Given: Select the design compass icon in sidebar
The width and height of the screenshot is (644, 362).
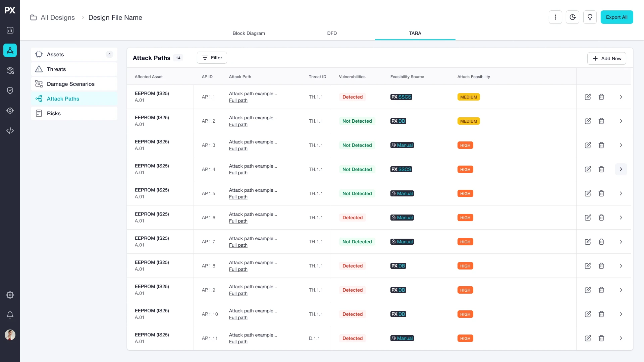Looking at the screenshot, I should 10,50.
